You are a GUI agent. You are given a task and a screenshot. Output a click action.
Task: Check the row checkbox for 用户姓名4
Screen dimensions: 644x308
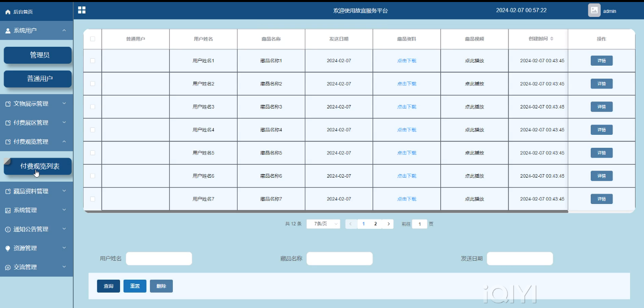click(x=93, y=130)
